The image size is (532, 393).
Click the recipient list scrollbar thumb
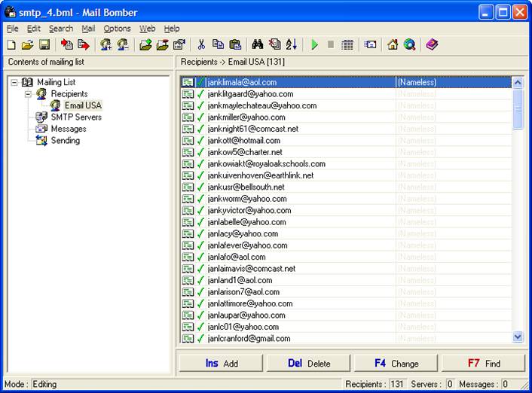coord(518,109)
